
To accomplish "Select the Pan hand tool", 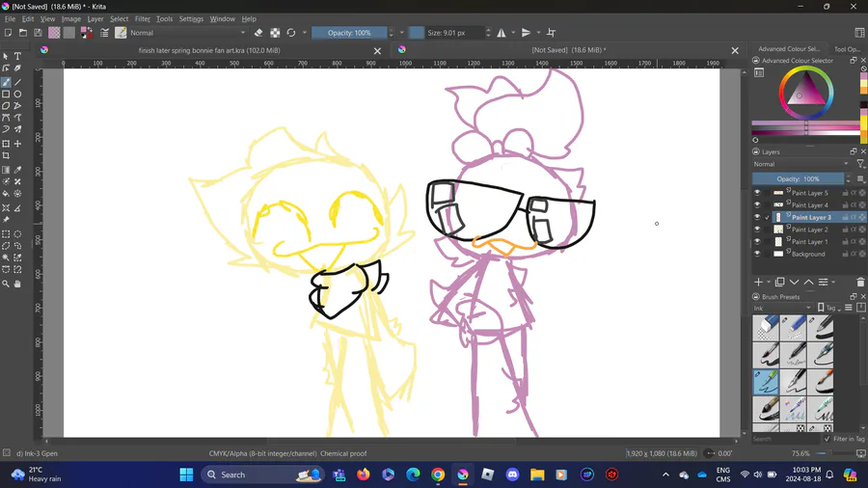I will click(x=17, y=284).
